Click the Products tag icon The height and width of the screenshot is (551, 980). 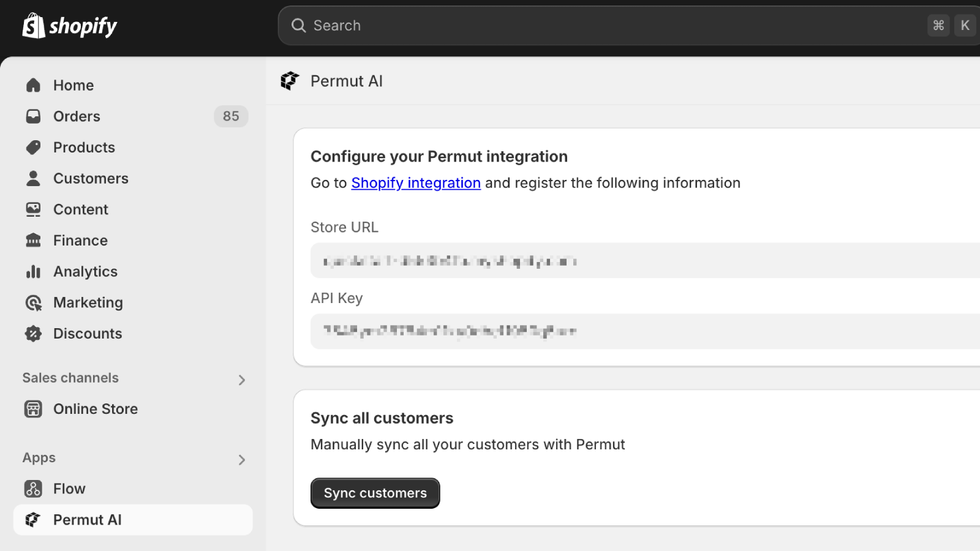coord(33,148)
